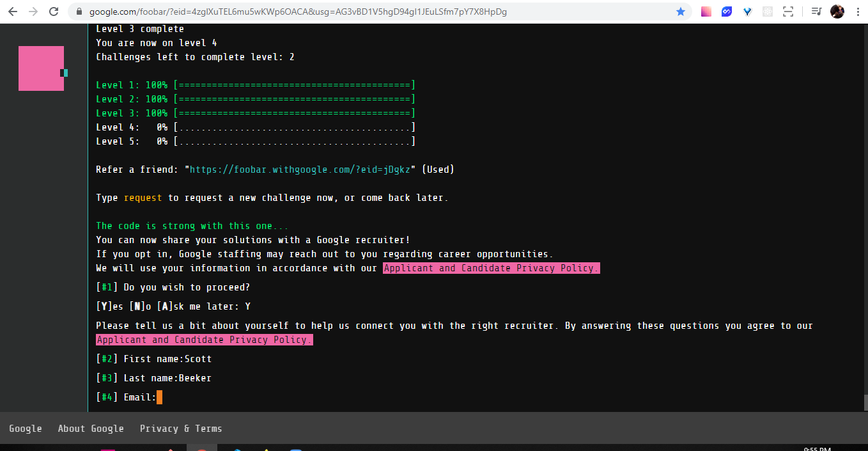Open Privacy & Terms footer link
Screen dimensions: 868x451
pyautogui.click(x=181, y=429)
